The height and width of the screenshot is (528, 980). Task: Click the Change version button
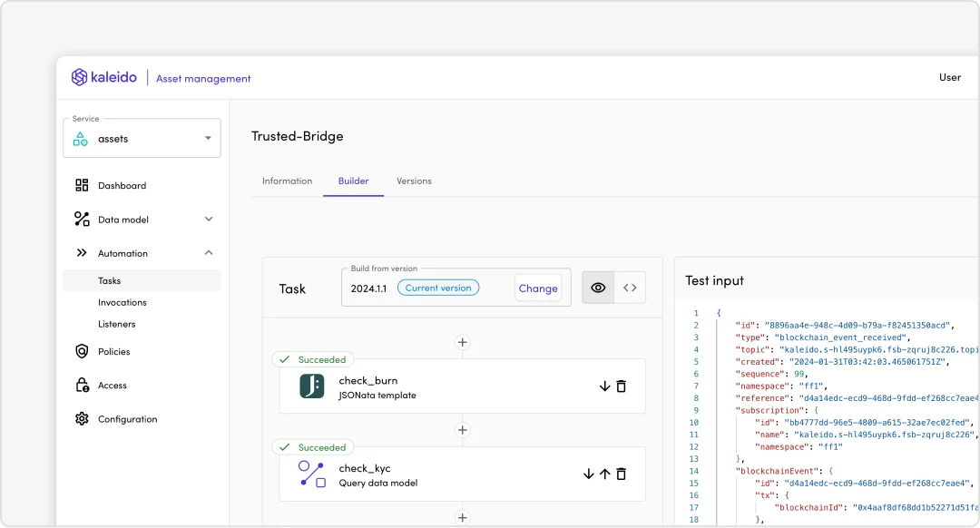click(538, 288)
